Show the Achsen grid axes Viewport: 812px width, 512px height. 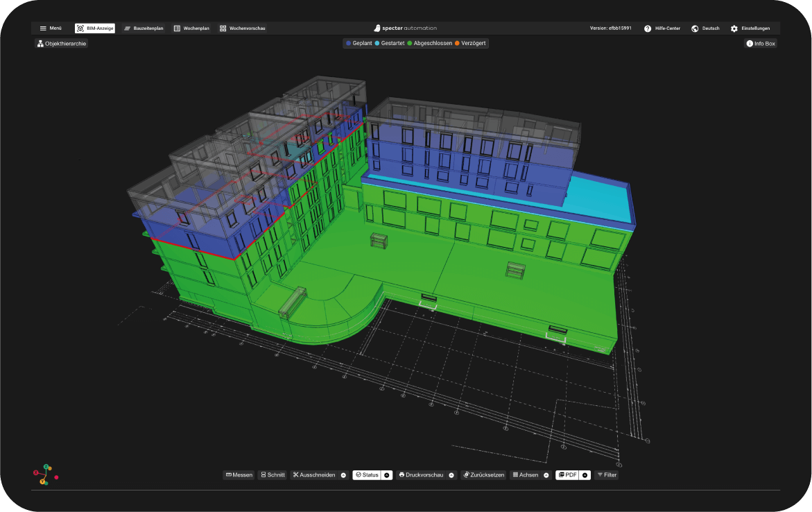[x=527, y=475]
